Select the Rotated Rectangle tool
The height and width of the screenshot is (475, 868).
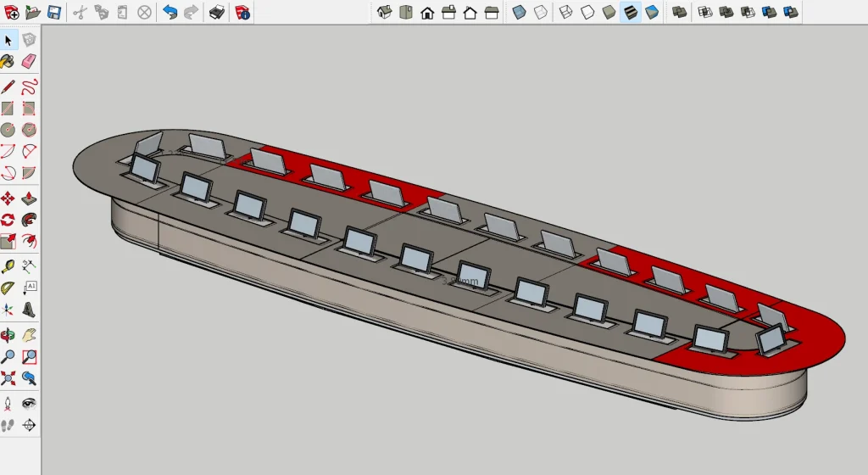[30, 108]
